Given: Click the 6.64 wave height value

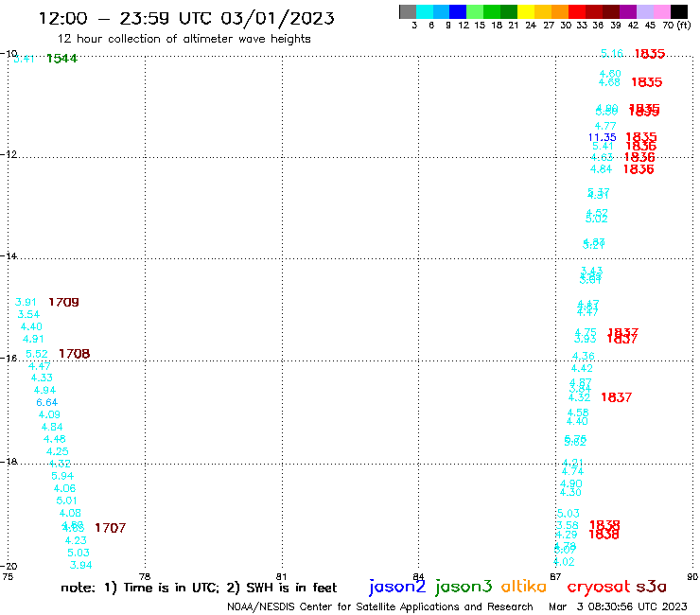Looking at the screenshot, I should pos(47,402).
